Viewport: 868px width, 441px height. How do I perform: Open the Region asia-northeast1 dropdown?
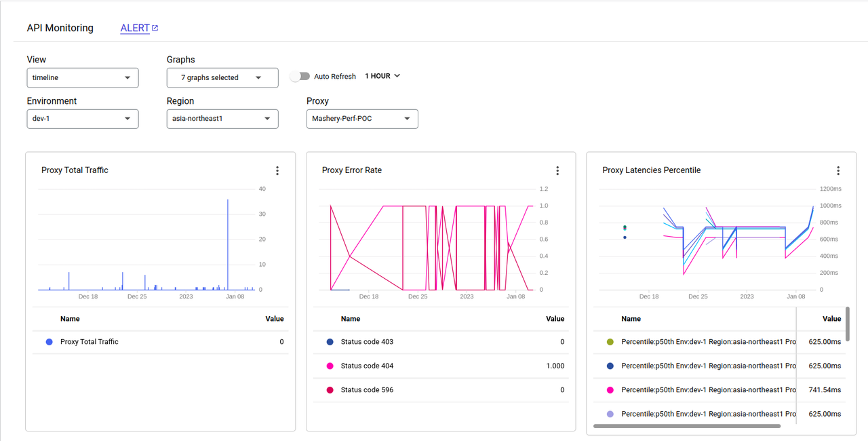222,119
